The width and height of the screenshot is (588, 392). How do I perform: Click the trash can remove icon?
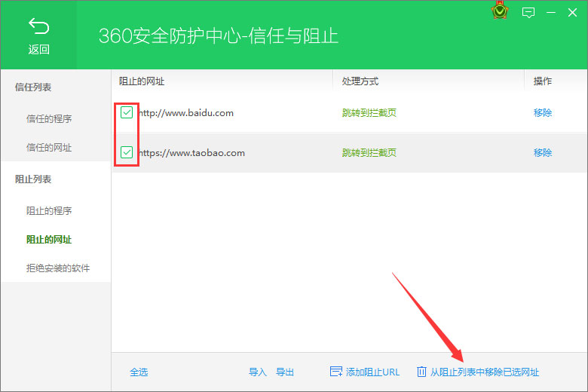[422, 372]
